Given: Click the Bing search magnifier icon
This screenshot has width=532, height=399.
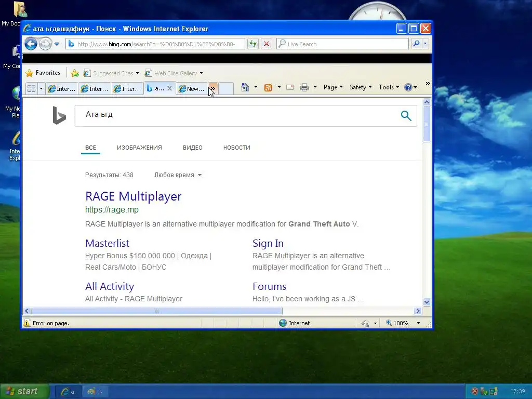Looking at the screenshot, I should pyautogui.click(x=406, y=116).
